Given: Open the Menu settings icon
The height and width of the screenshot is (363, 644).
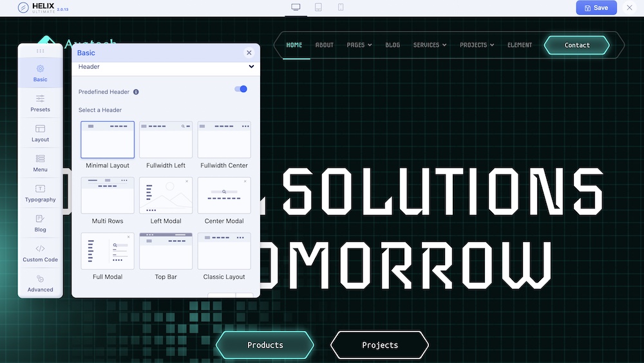Looking at the screenshot, I should point(40,159).
